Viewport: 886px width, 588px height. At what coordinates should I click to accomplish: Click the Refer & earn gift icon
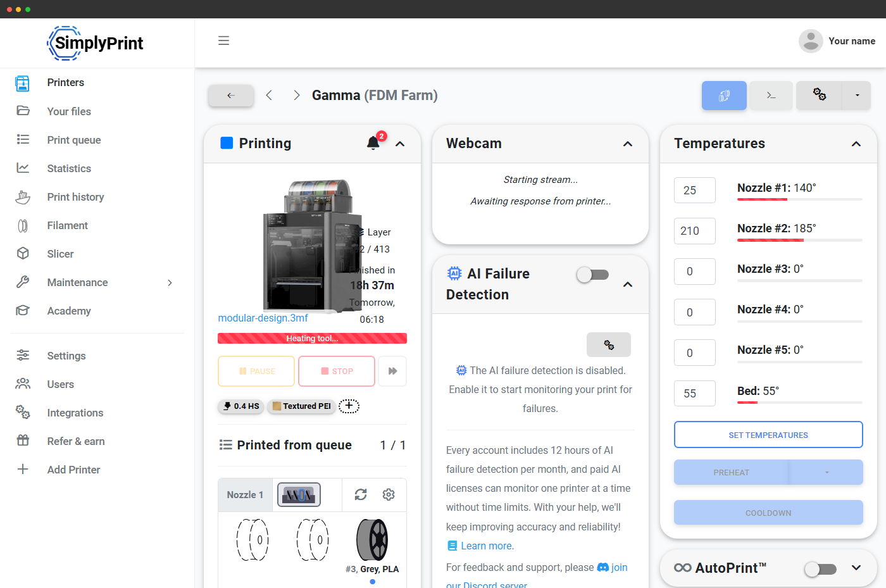(x=23, y=441)
